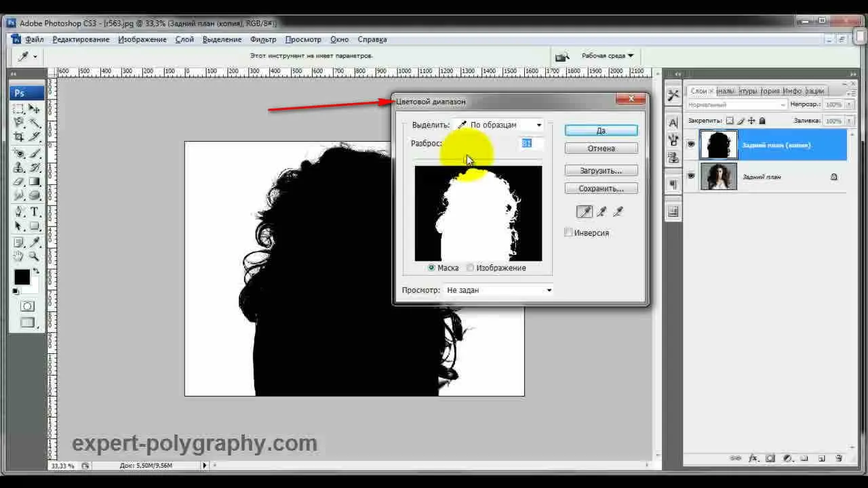Confirm with the Да button

(x=601, y=130)
